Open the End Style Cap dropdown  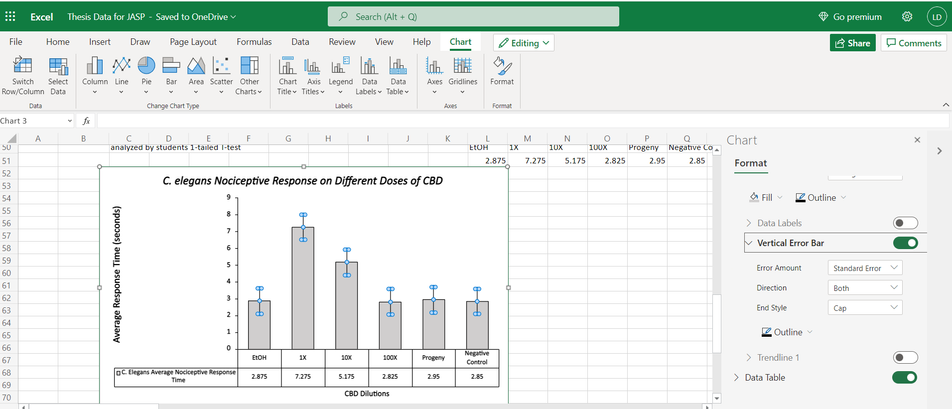(x=866, y=308)
